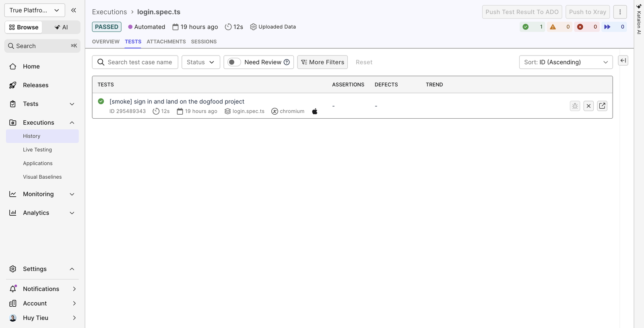The width and height of the screenshot is (644, 328).
Task: Click the Monitoring chart icon
Action: (x=13, y=194)
